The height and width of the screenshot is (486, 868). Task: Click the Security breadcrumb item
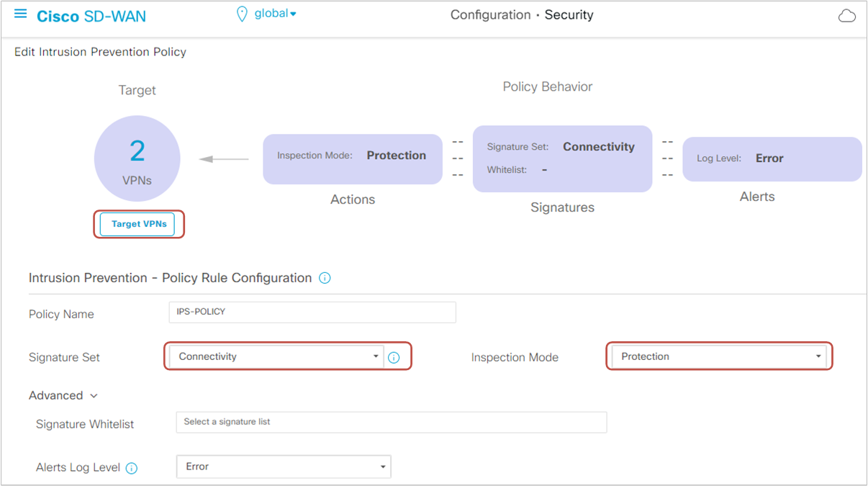tap(569, 14)
